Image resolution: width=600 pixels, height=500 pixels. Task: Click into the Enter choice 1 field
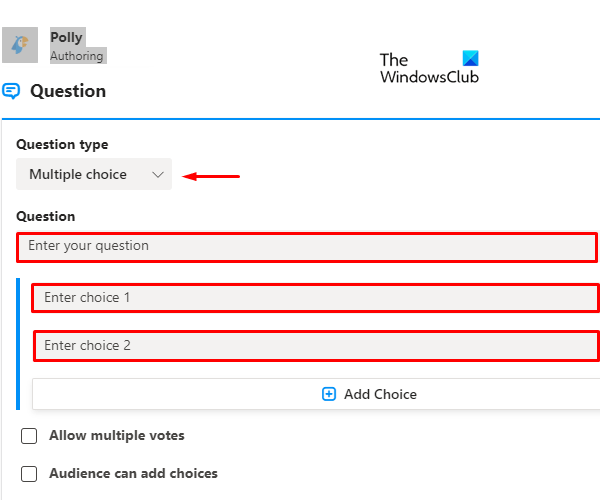[x=314, y=298]
